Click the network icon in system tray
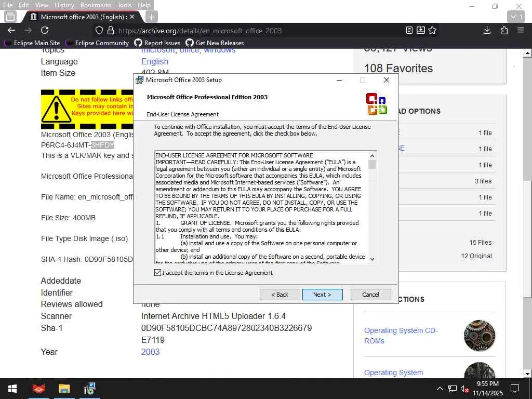Image resolution: width=532 pixels, height=399 pixels. [x=453, y=389]
